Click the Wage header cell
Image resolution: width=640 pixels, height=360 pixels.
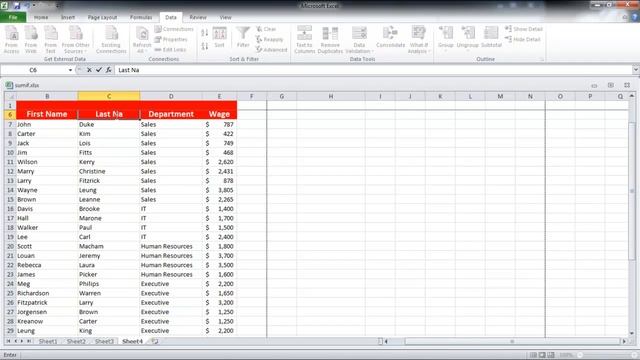pos(219,114)
